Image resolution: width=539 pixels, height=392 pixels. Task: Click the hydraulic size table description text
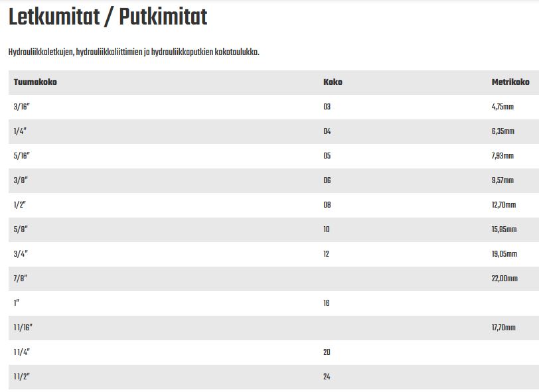pyautogui.click(x=133, y=52)
